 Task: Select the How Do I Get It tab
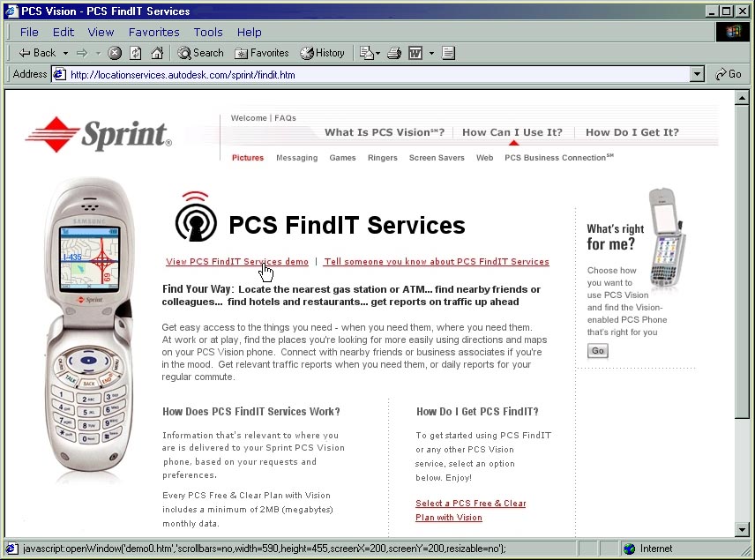click(632, 132)
